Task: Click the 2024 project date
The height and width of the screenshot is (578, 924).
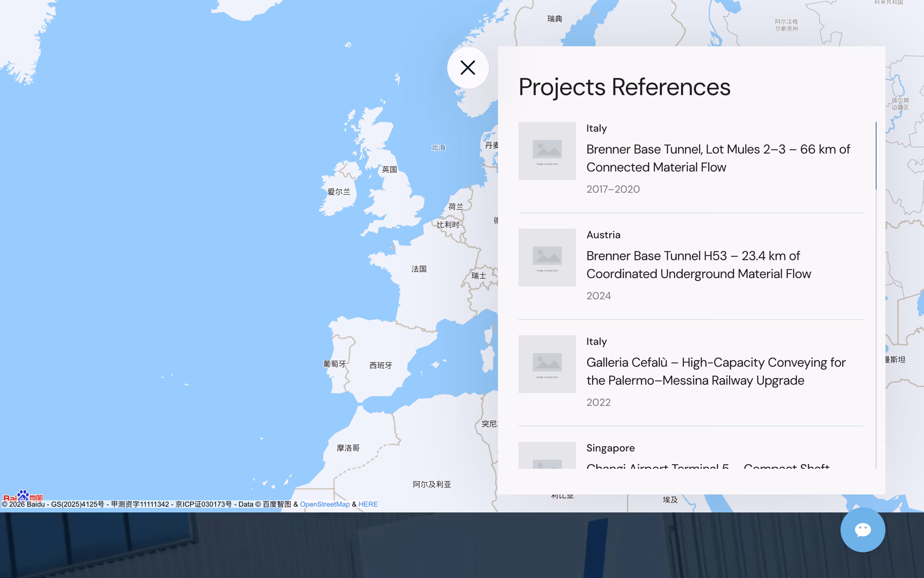Action: pyautogui.click(x=599, y=296)
